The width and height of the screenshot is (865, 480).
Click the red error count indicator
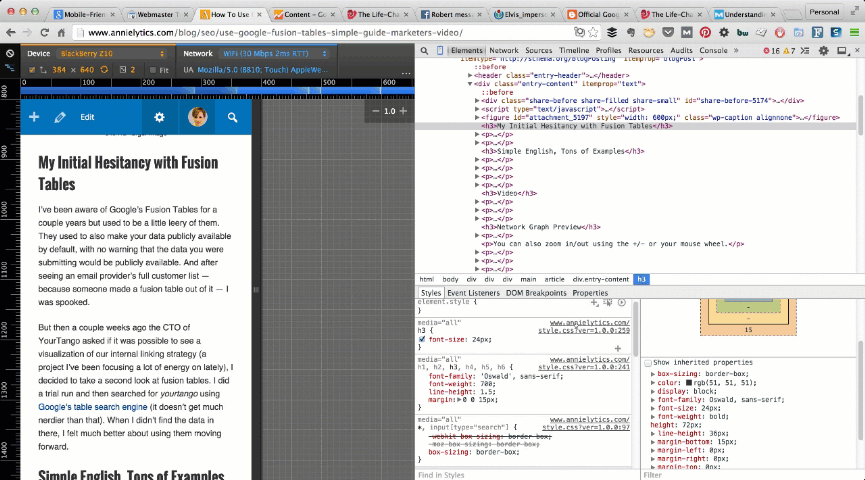(x=771, y=50)
